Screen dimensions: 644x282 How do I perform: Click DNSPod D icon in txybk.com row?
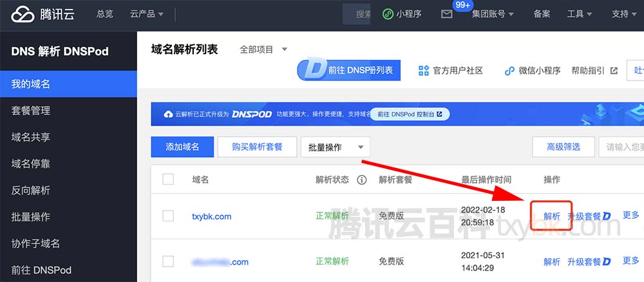[607, 216]
